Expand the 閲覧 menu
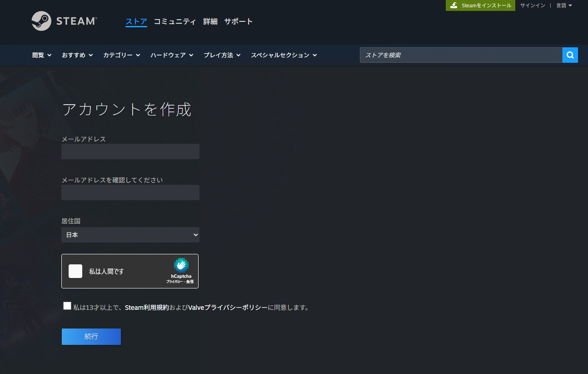 coord(42,55)
